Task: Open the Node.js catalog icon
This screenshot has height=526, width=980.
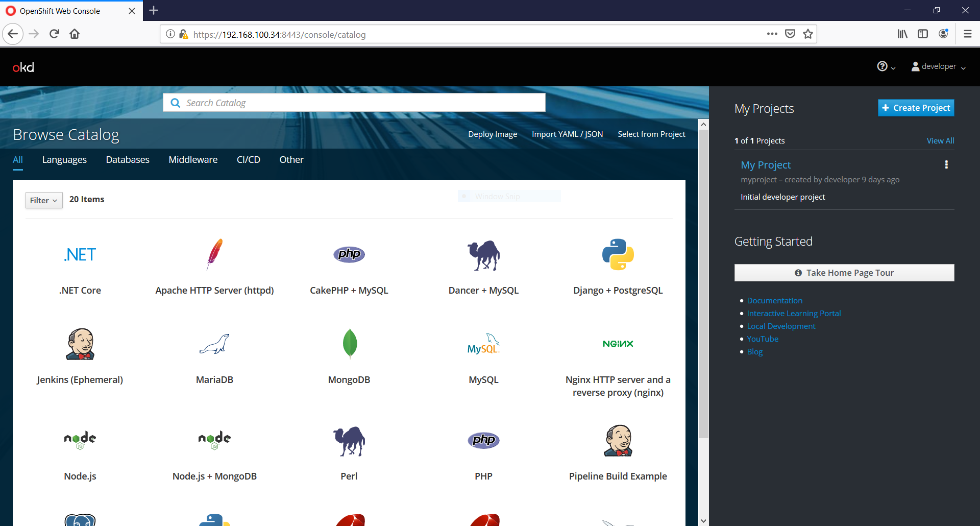Action: pyautogui.click(x=80, y=440)
